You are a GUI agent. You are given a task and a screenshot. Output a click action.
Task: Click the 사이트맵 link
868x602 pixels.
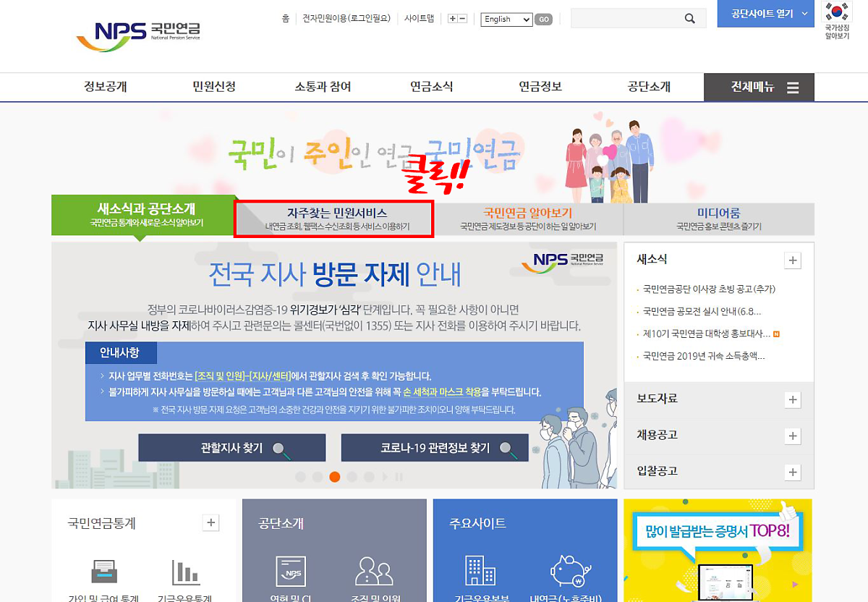(x=419, y=19)
